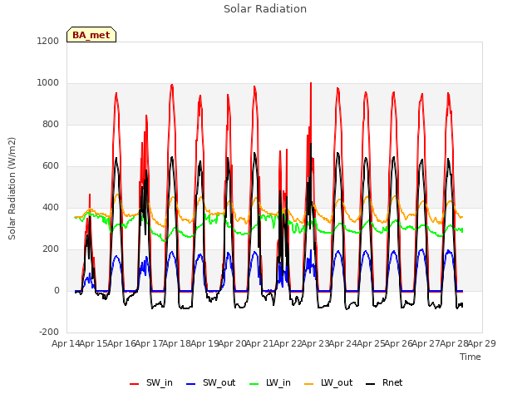Click the 1000 y-axis tick label
Viewport: 532px width, 399px height.
click(x=48, y=83)
